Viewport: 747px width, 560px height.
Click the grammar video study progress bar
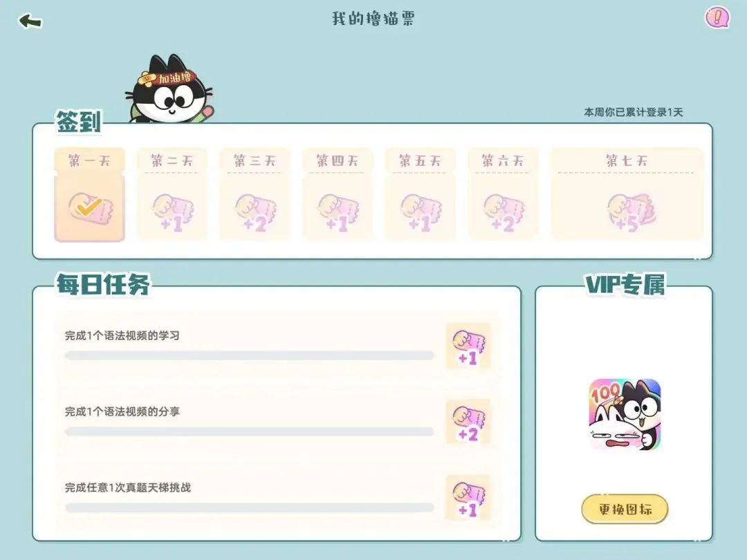click(x=249, y=356)
